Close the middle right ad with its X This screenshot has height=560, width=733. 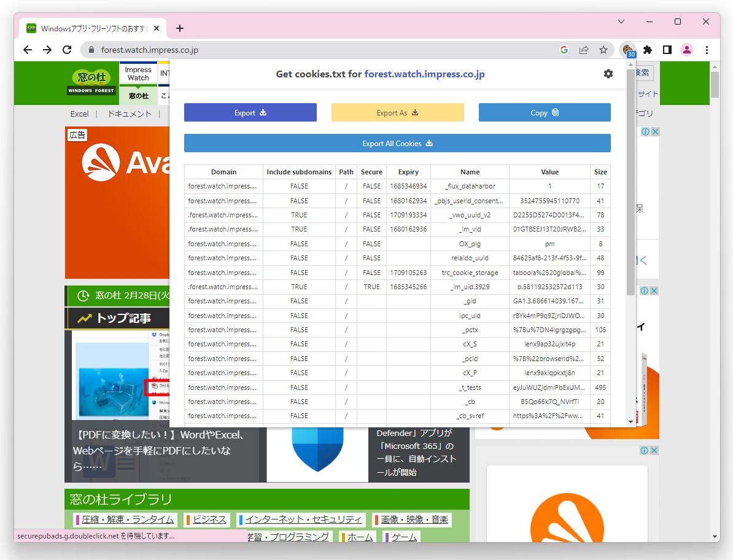654,291
